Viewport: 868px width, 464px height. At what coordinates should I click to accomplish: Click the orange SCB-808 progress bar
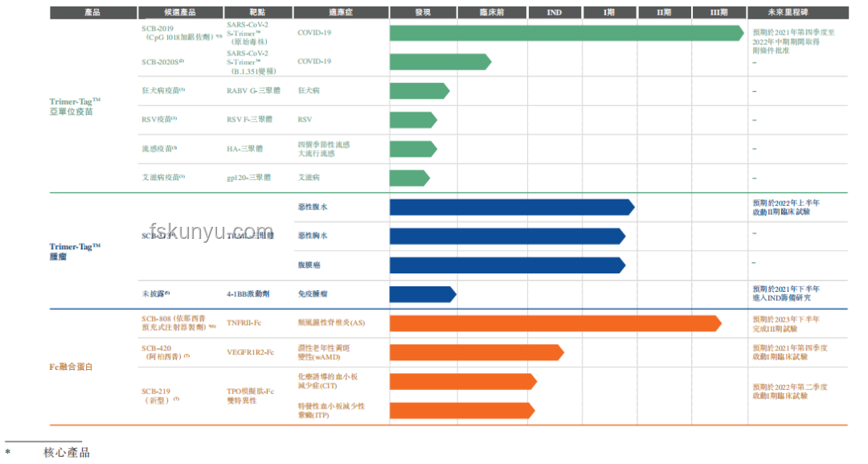[x=555, y=323]
